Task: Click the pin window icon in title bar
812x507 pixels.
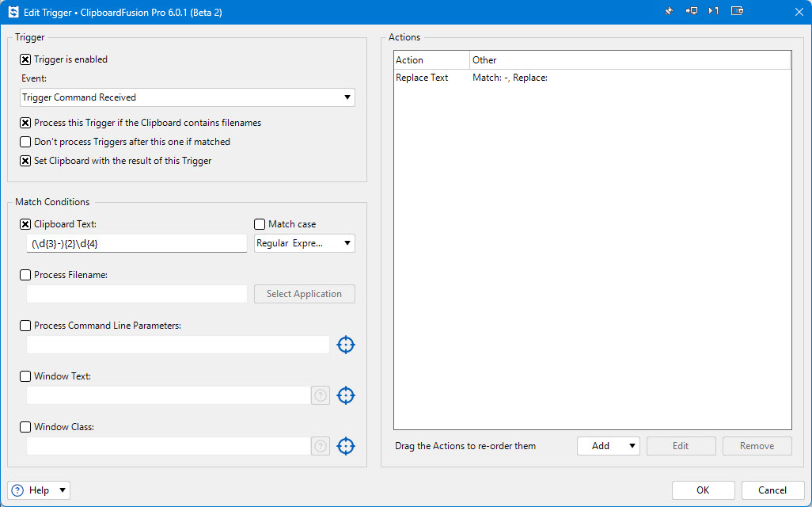Action: click(x=669, y=11)
